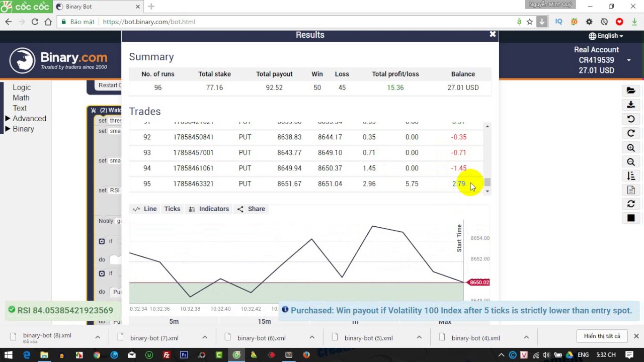Open the Text block category
This screenshot has height=362, width=644.
(20, 108)
